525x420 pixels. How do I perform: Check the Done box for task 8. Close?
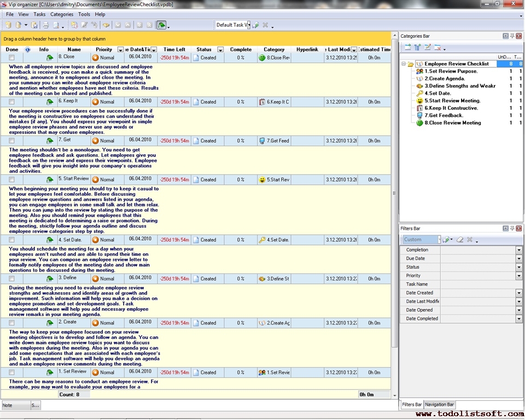click(x=11, y=57)
